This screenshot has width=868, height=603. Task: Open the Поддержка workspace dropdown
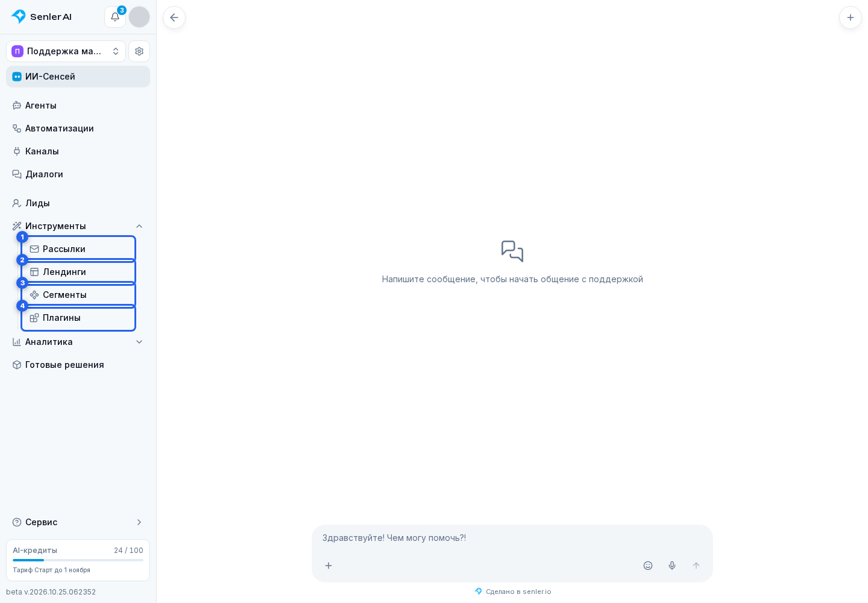66,51
